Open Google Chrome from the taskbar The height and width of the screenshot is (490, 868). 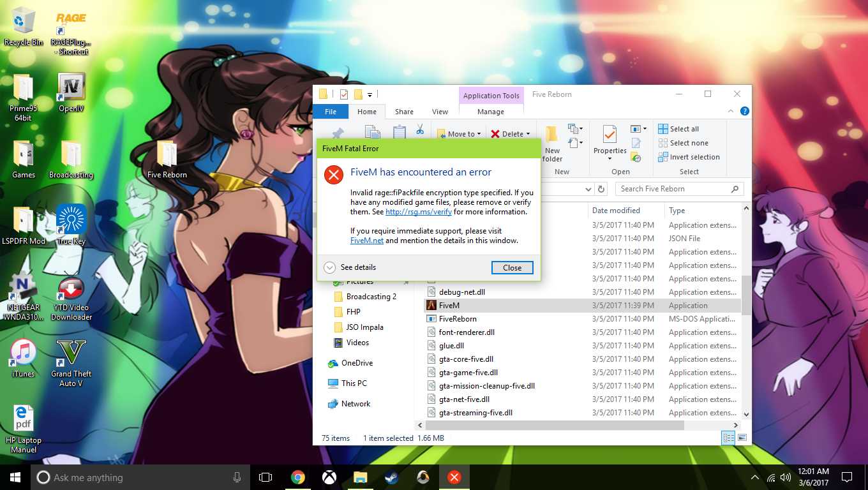(x=297, y=477)
